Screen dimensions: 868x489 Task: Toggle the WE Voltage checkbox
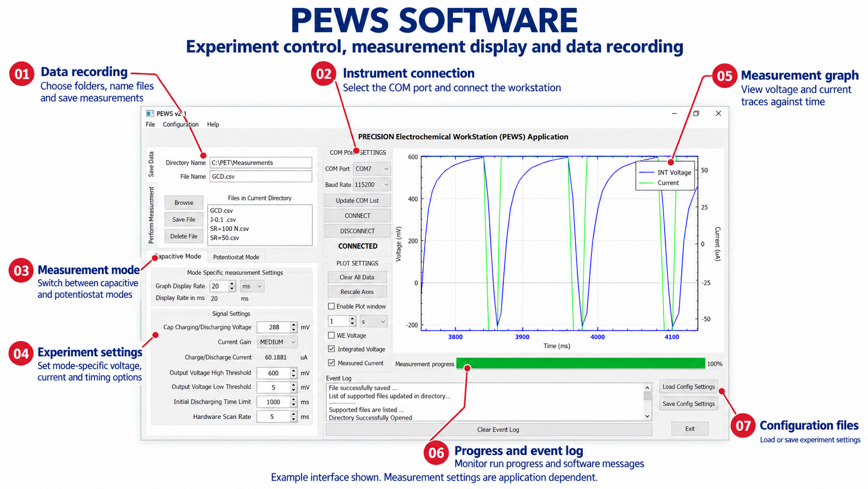(331, 336)
